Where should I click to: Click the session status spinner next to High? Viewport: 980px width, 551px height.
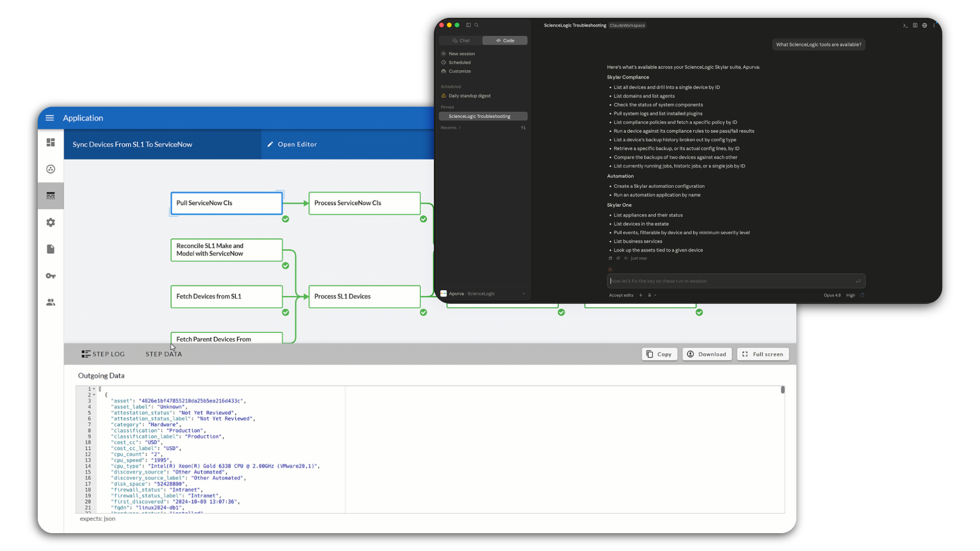pyautogui.click(x=862, y=295)
